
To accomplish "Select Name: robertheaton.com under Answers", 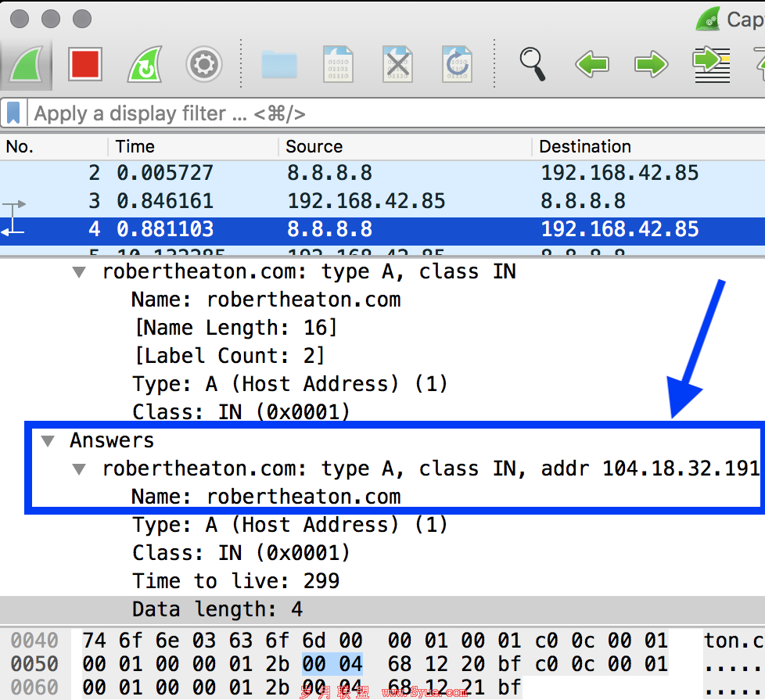I will point(267,497).
